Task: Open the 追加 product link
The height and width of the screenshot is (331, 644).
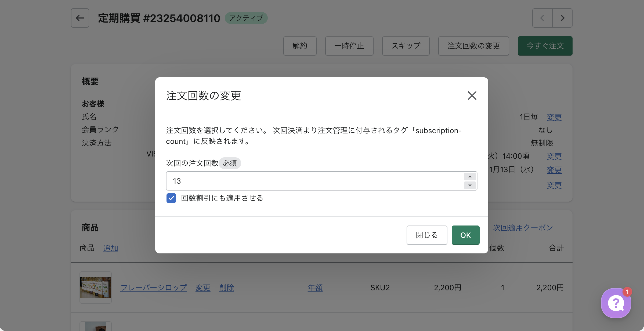Action: coord(110,248)
